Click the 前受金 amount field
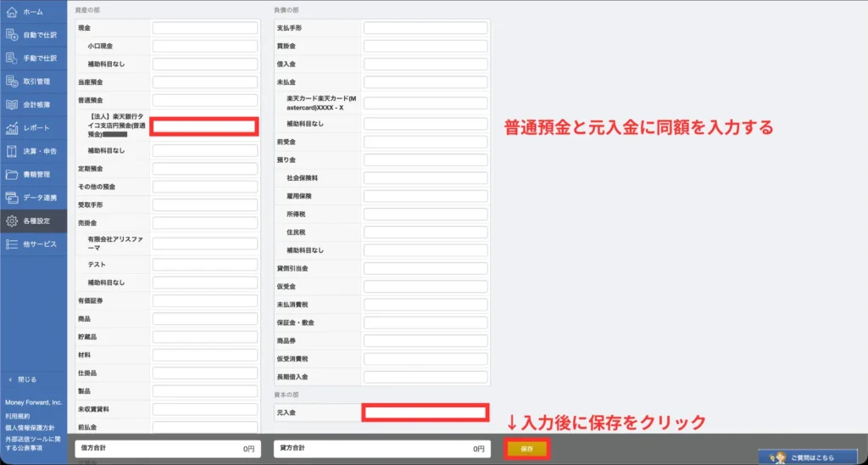The height and width of the screenshot is (465, 868). pyautogui.click(x=426, y=142)
